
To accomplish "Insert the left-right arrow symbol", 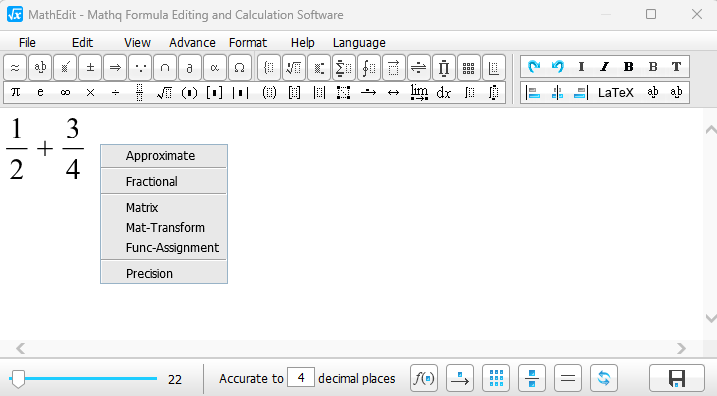I will pyautogui.click(x=393, y=93).
